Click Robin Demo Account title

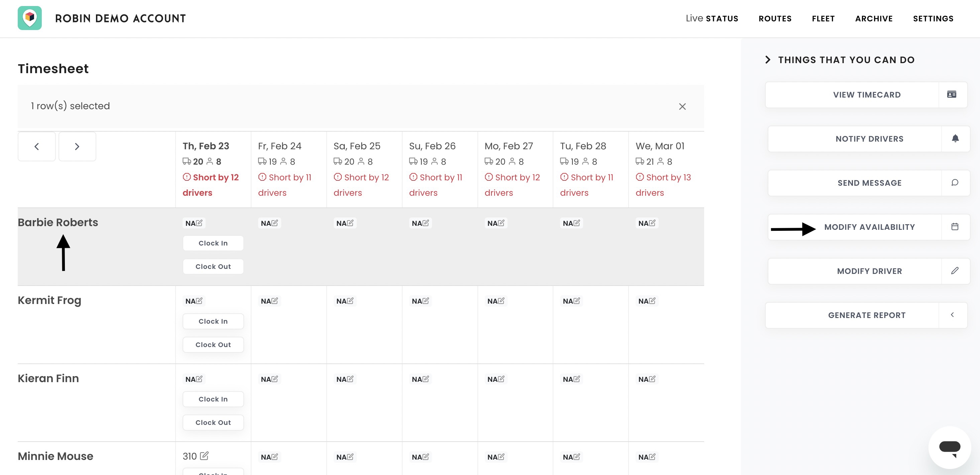pos(121,18)
